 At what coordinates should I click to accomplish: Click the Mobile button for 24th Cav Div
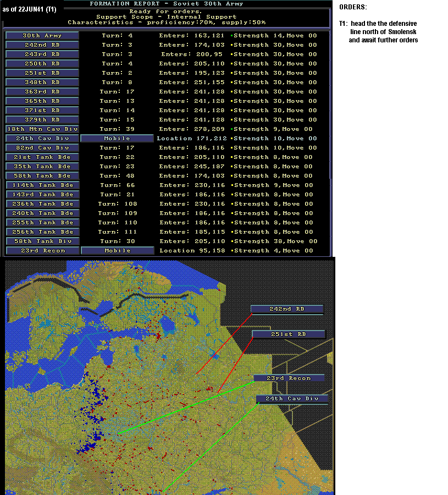(x=117, y=139)
